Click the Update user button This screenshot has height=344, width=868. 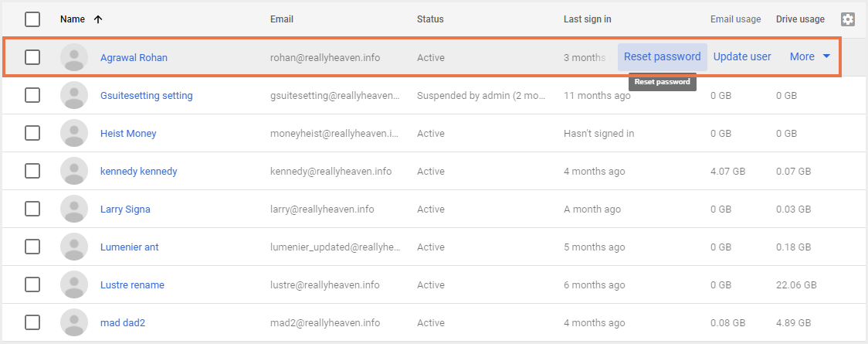pos(742,56)
